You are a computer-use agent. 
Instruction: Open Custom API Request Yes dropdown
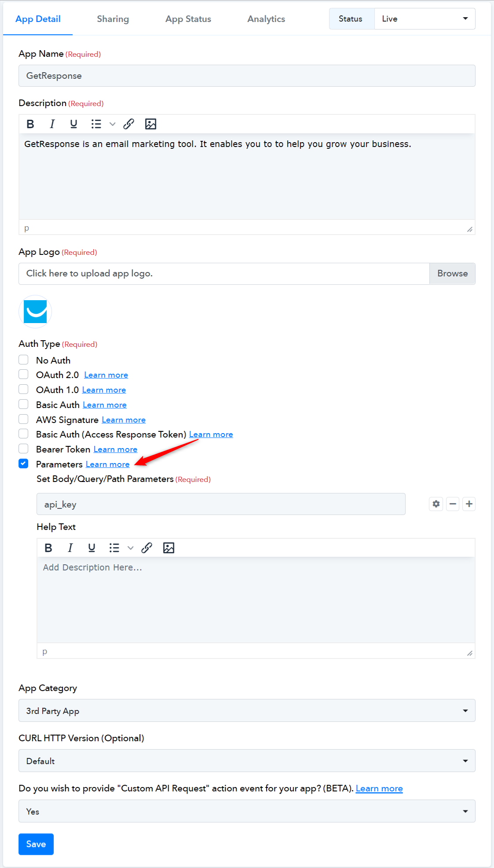tap(247, 811)
